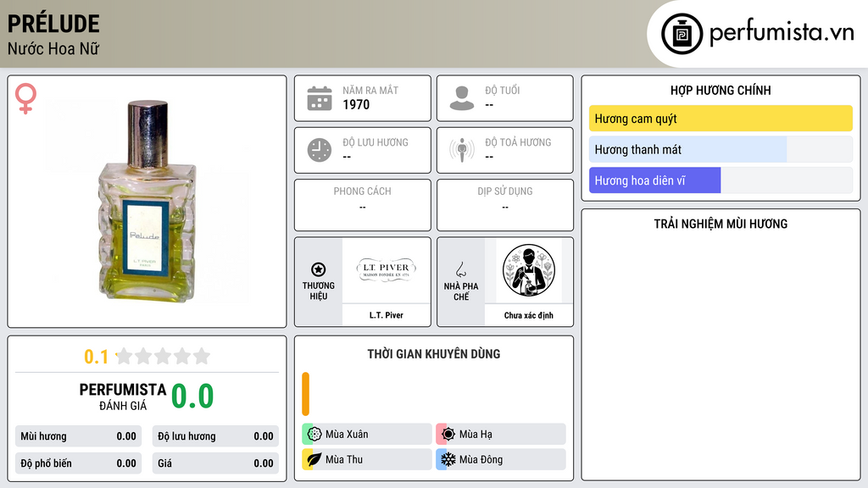Select the Hương cam quýt accord bar
Image resolution: width=868 pixels, height=488 pixels.
(x=721, y=119)
